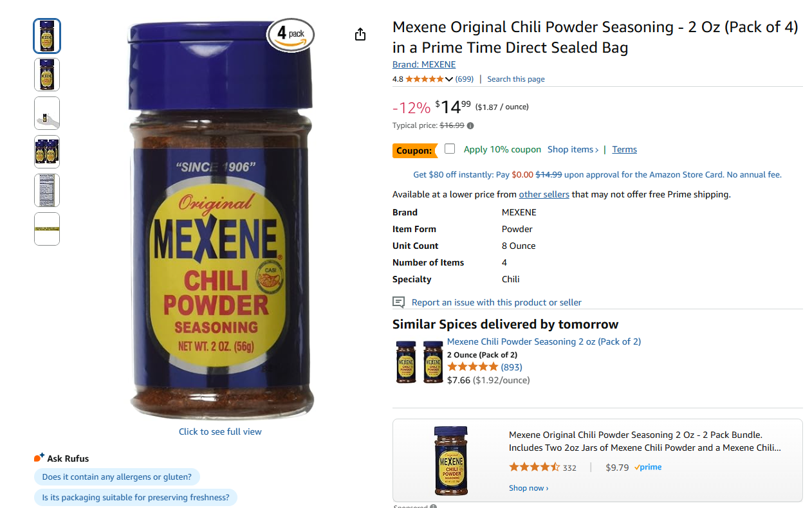Click the info icon beside Typical price
The image size is (812, 508).
[x=470, y=126]
